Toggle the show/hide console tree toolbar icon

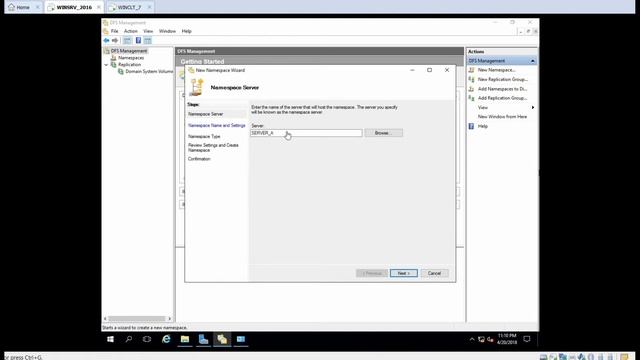[x=127, y=40]
